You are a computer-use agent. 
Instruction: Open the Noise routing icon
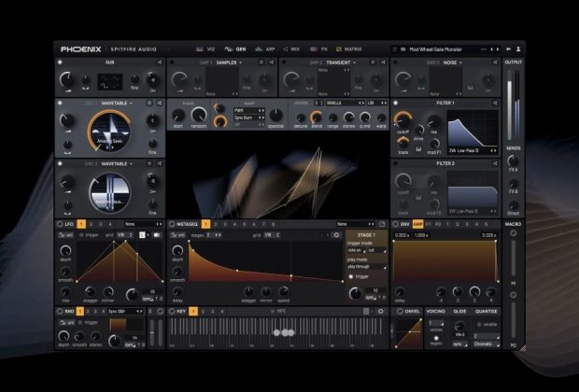point(495,63)
